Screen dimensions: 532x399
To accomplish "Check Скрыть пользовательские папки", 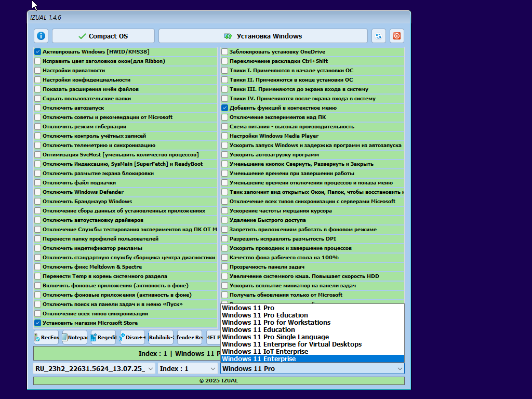I will point(37,99).
